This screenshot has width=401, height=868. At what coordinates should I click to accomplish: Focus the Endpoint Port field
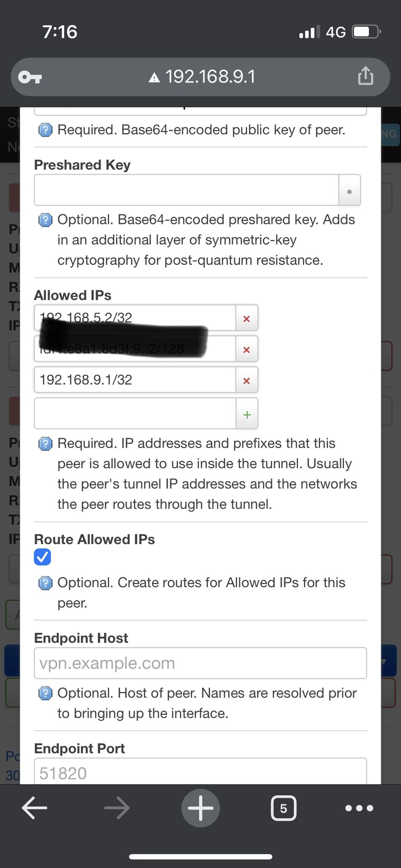tap(200, 771)
